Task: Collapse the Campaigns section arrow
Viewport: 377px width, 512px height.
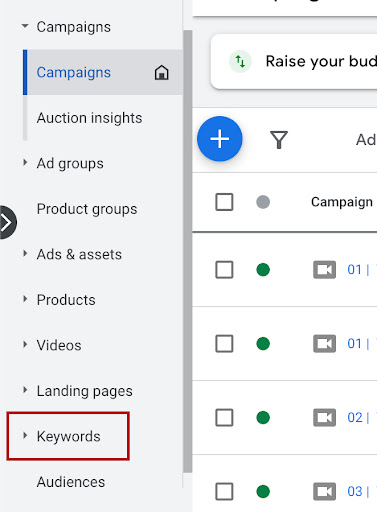Action: tap(25, 26)
